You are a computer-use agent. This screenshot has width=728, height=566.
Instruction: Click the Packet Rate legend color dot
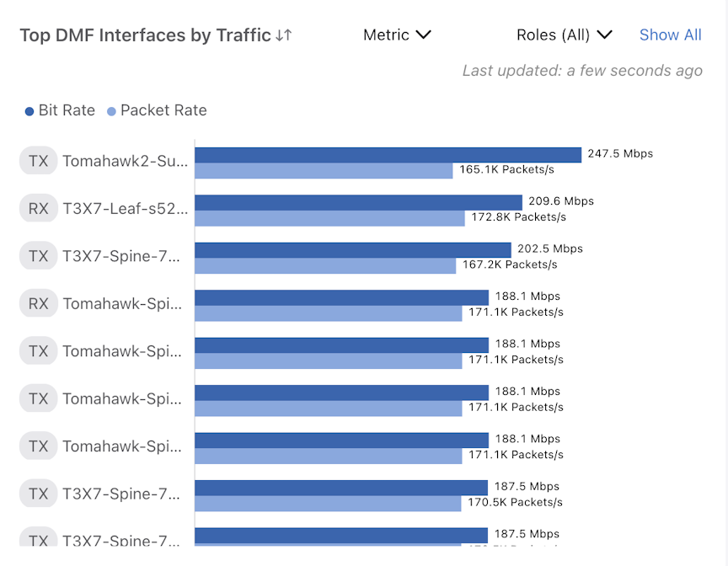click(111, 111)
